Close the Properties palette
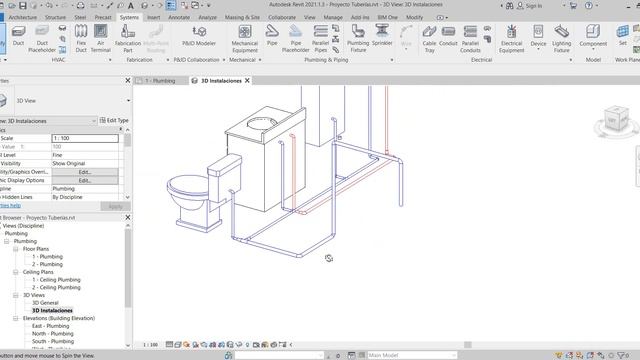Viewport: 640px width, 360px height. pyautogui.click(x=128, y=81)
